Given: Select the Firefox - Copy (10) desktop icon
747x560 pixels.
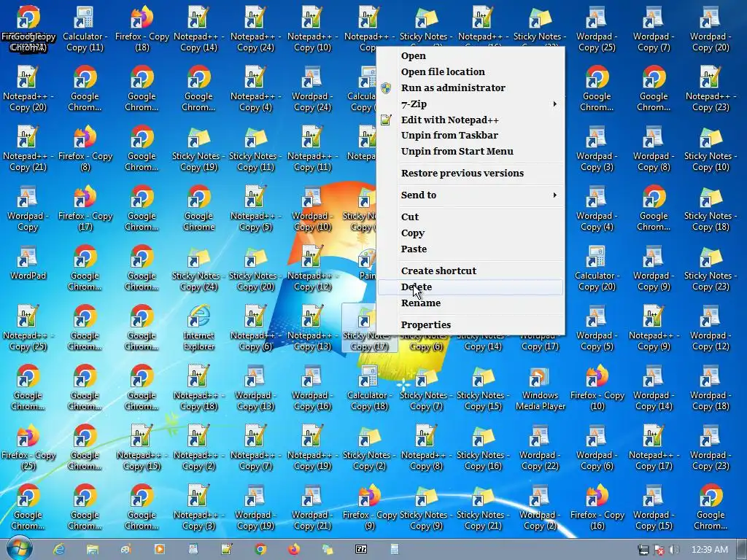Looking at the screenshot, I should [597, 388].
